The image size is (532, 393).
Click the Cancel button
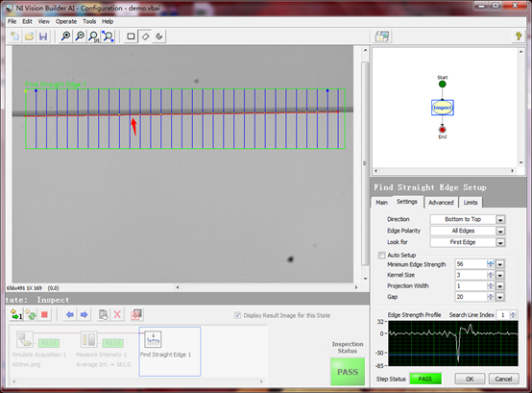coord(503,379)
